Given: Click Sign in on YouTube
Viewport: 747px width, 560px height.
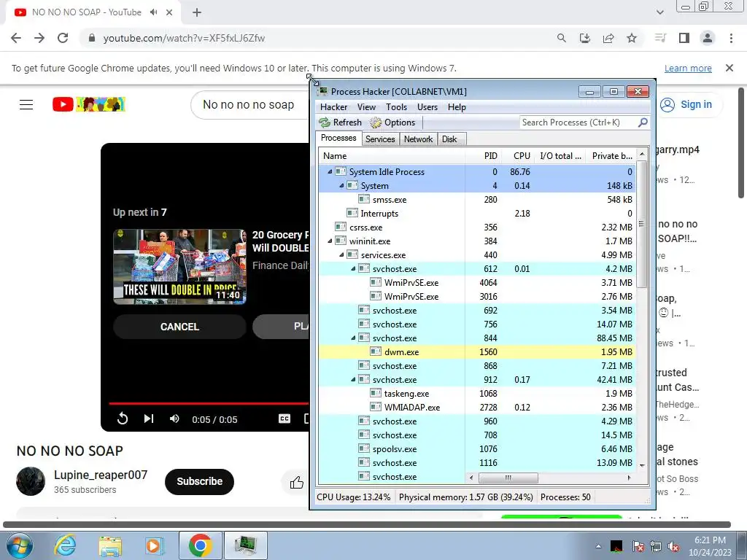Looking at the screenshot, I should coord(687,104).
